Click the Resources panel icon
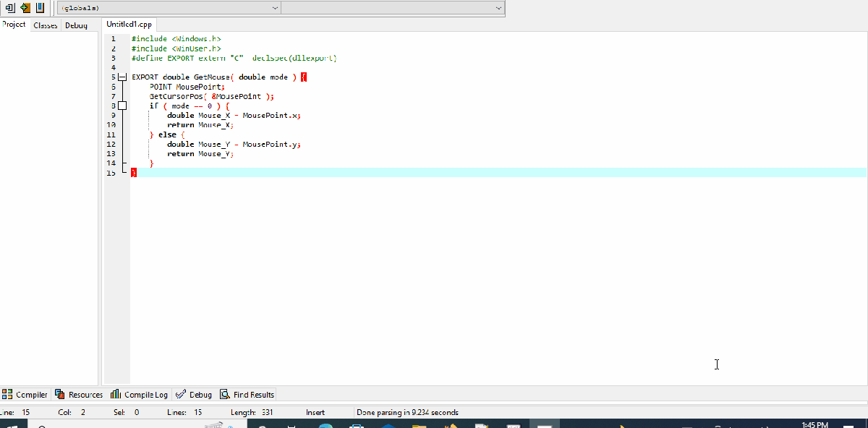868x428 pixels. [x=60, y=394]
